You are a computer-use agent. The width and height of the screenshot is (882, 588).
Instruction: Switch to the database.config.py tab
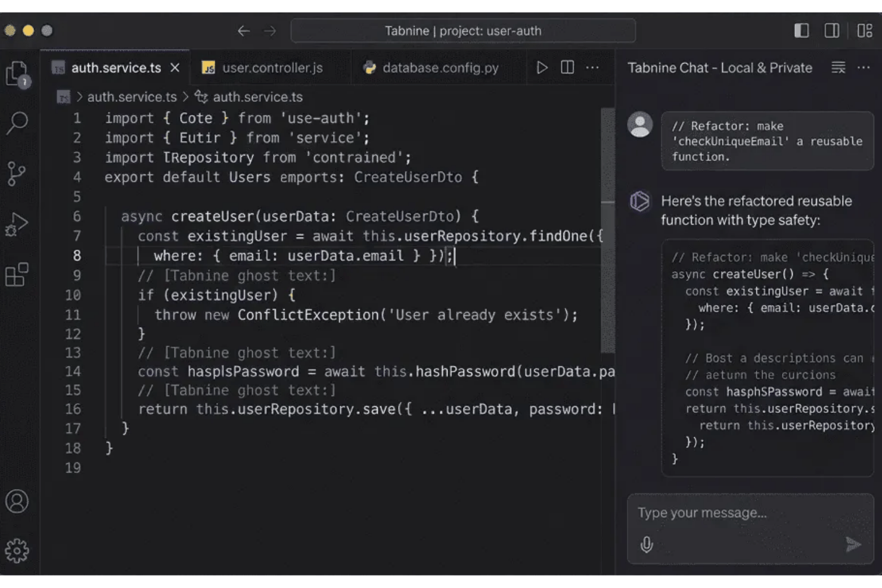[431, 68]
